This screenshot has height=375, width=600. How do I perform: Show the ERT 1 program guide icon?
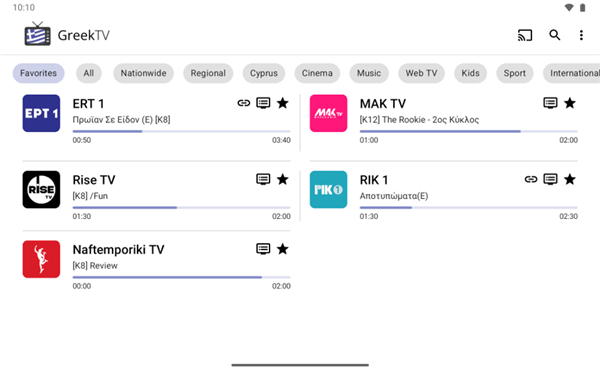tap(263, 103)
